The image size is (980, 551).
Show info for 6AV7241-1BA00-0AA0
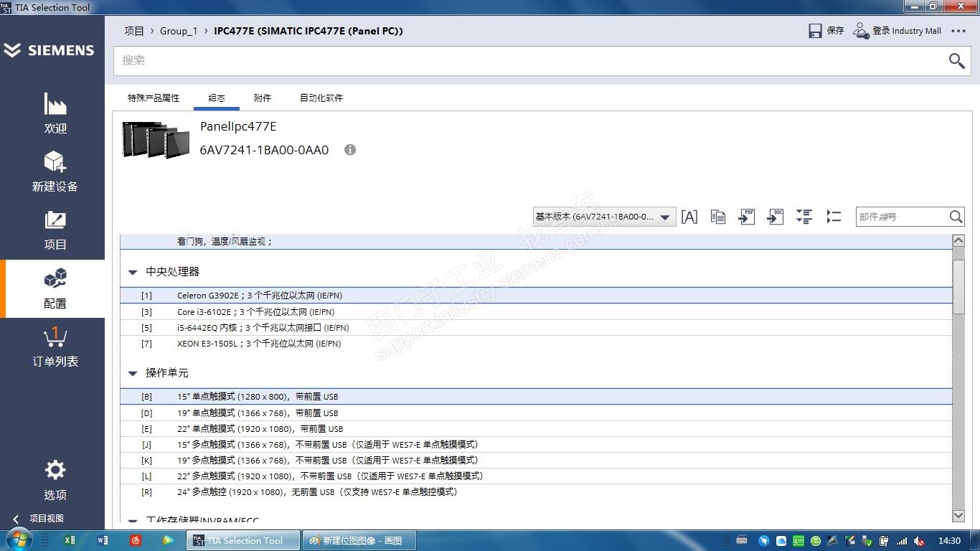point(350,150)
